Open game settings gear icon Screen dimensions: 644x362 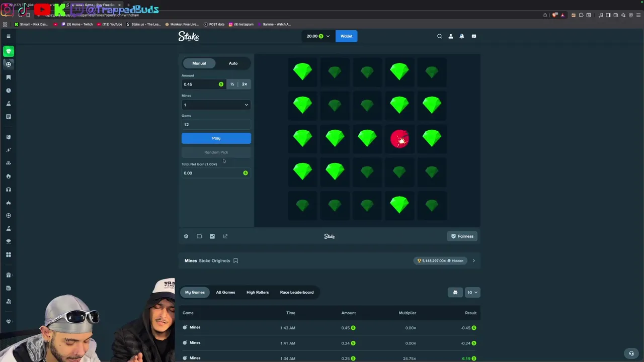pyautogui.click(x=186, y=236)
